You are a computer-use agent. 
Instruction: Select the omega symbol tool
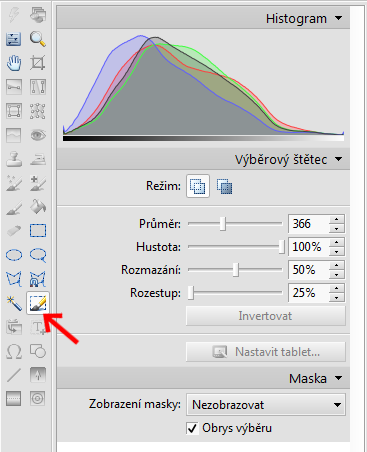[x=14, y=351]
